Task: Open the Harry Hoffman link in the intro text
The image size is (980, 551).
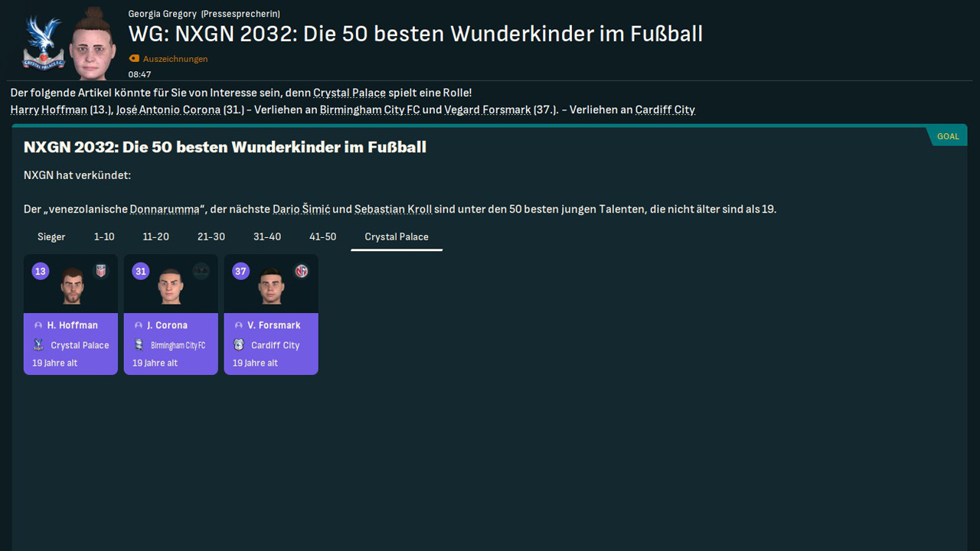Action: 49,109
